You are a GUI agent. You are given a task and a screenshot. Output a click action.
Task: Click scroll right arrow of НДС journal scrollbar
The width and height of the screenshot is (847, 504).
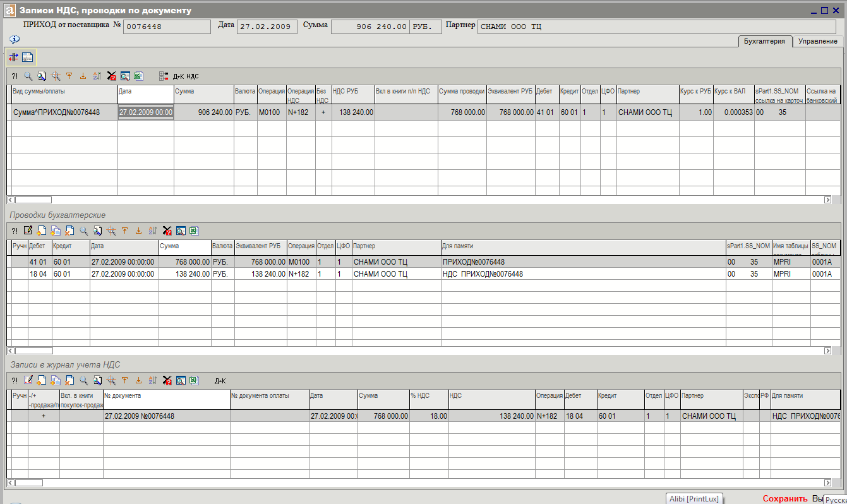coord(827,483)
